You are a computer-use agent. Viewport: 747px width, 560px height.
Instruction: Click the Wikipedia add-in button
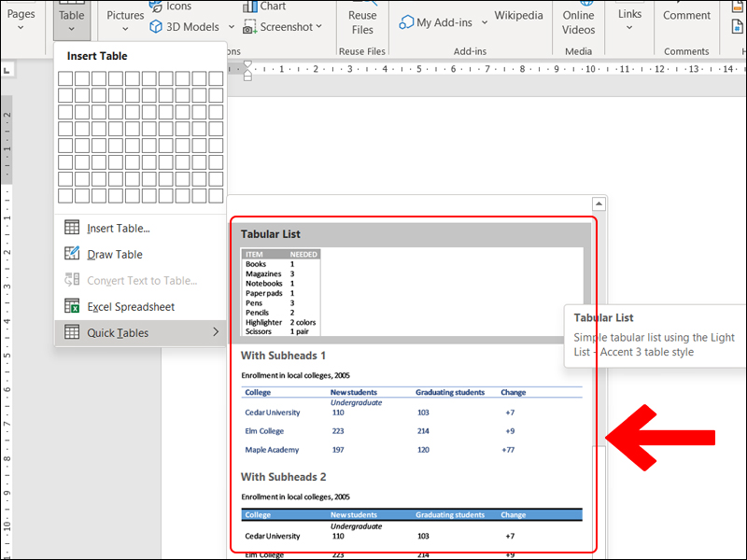pyautogui.click(x=518, y=16)
